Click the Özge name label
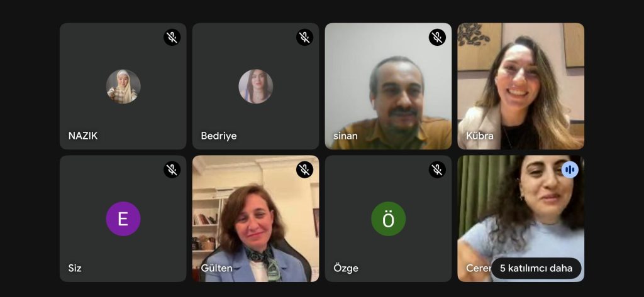The width and height of the screenshot is (644, 297). [346, 268]
